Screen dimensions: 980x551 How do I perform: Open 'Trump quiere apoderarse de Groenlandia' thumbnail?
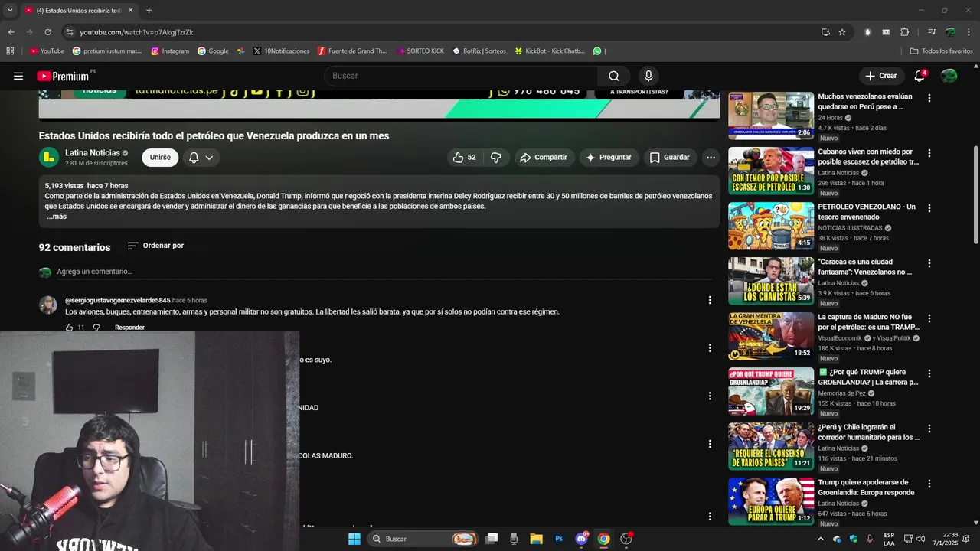pyautogui.click(x=771, y=501)
